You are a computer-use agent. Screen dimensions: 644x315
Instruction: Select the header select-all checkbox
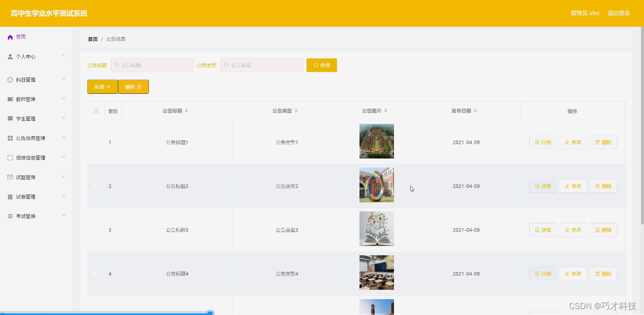[96, 111]
